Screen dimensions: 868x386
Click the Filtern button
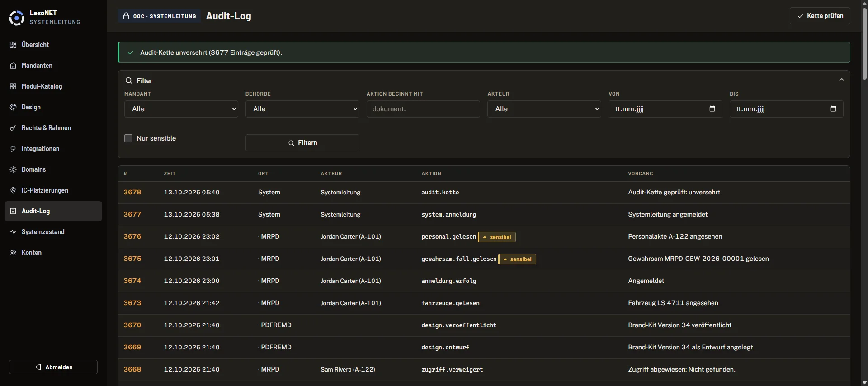(302, 143)
